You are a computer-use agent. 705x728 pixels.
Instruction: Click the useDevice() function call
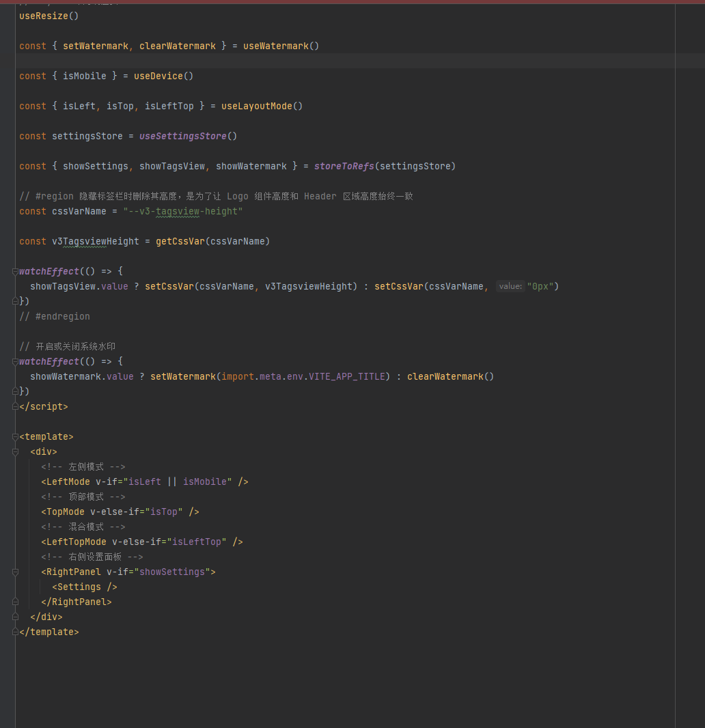163,76
